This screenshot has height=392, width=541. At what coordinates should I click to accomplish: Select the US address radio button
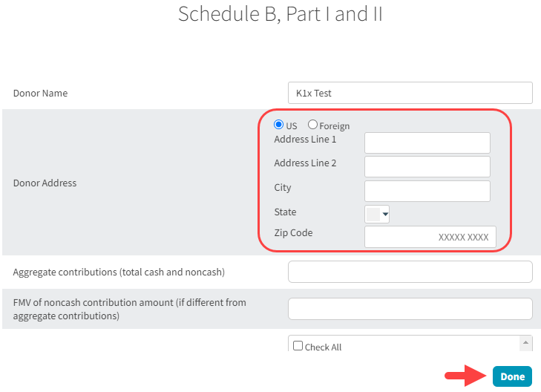tap(279, 125)
